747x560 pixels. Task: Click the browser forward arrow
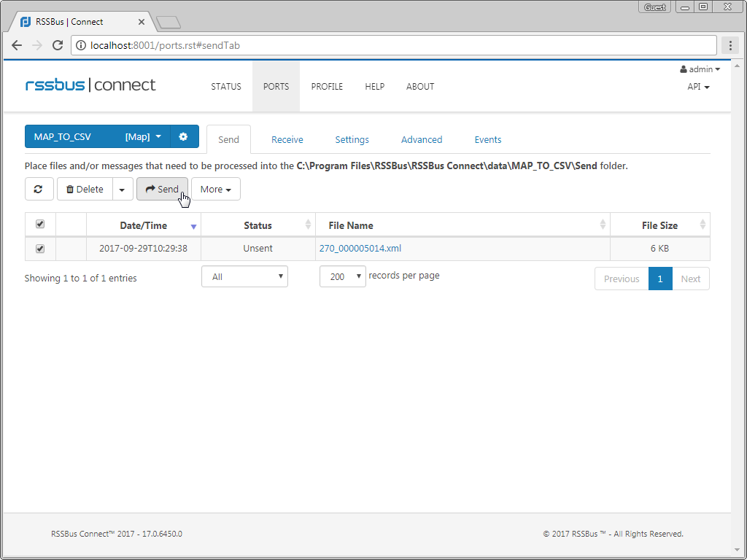coord(36,45)
